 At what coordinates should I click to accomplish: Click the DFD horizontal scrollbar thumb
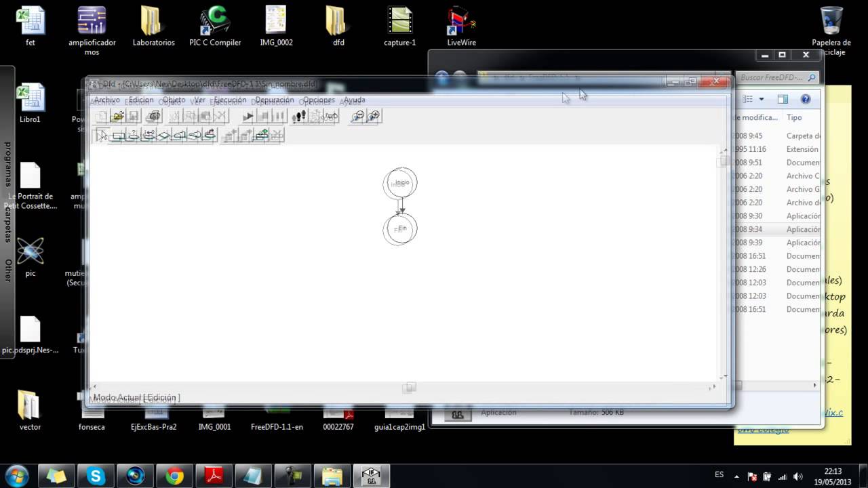pos(409,388)
